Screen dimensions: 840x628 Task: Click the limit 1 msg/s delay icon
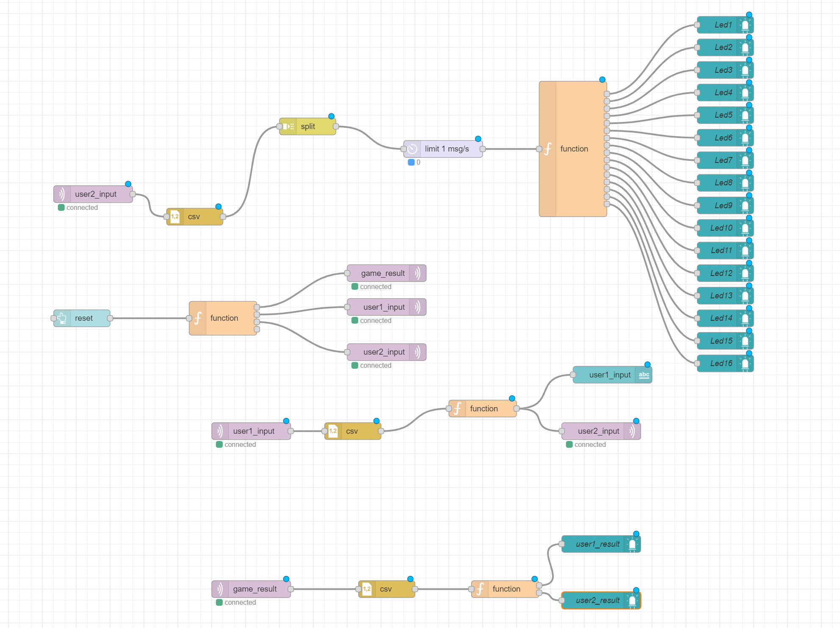click(x=412, y=149)
